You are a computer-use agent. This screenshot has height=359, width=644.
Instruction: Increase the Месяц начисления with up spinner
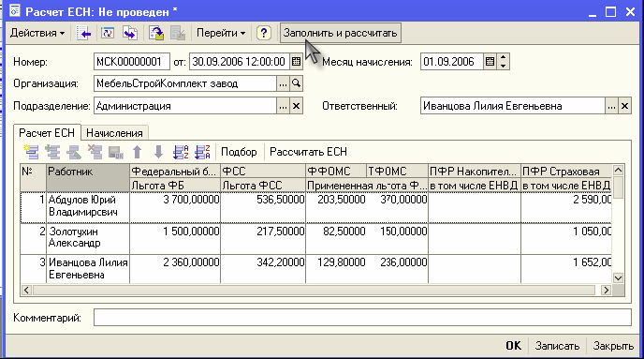[504, 57]
